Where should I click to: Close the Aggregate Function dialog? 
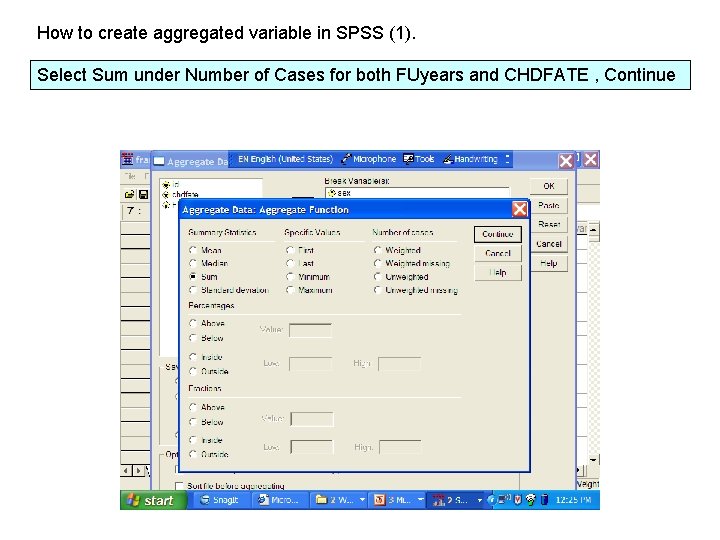tap(519, 209)
